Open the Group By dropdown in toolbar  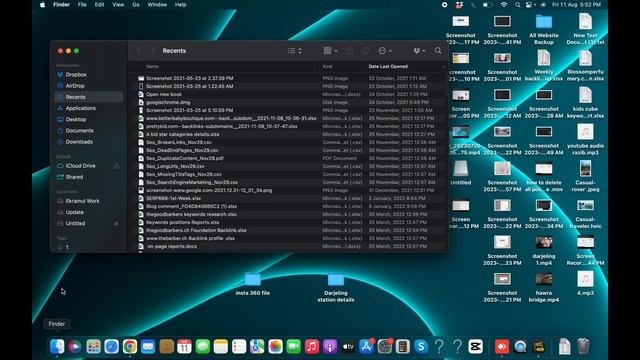coord(330,51)
